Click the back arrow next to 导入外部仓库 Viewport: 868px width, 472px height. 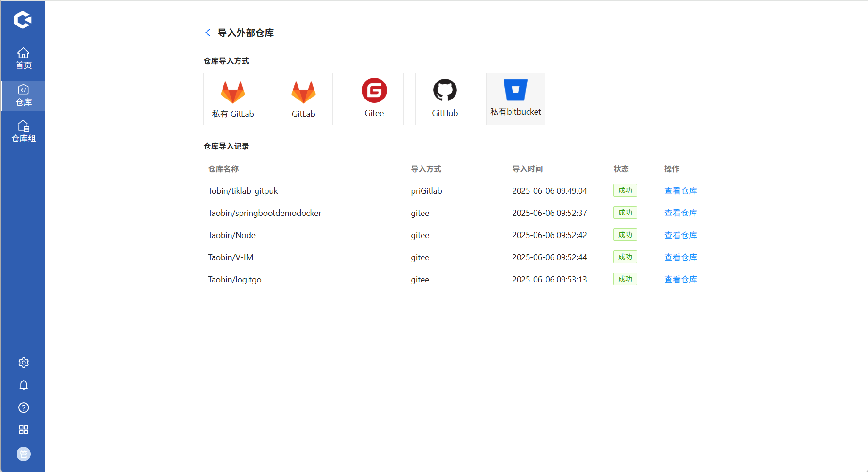207,33
